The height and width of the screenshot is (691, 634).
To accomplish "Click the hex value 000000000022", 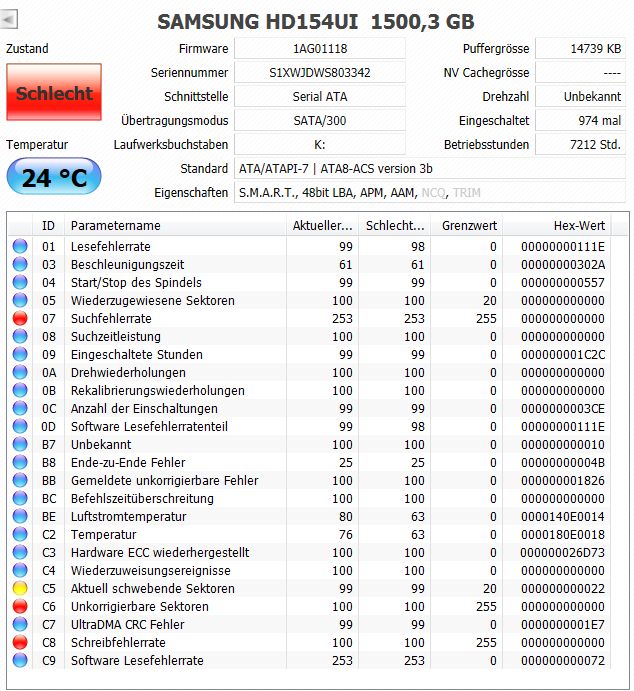I will click(x=563, y=588).
